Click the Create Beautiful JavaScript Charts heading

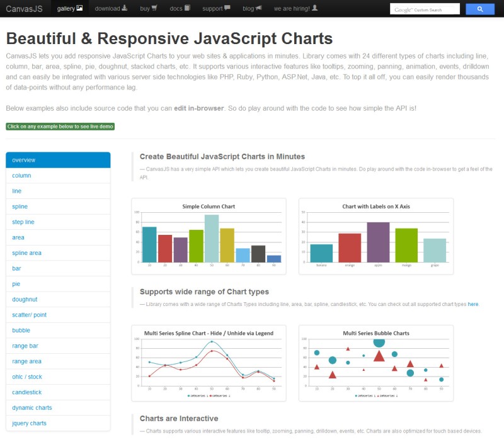222,156
